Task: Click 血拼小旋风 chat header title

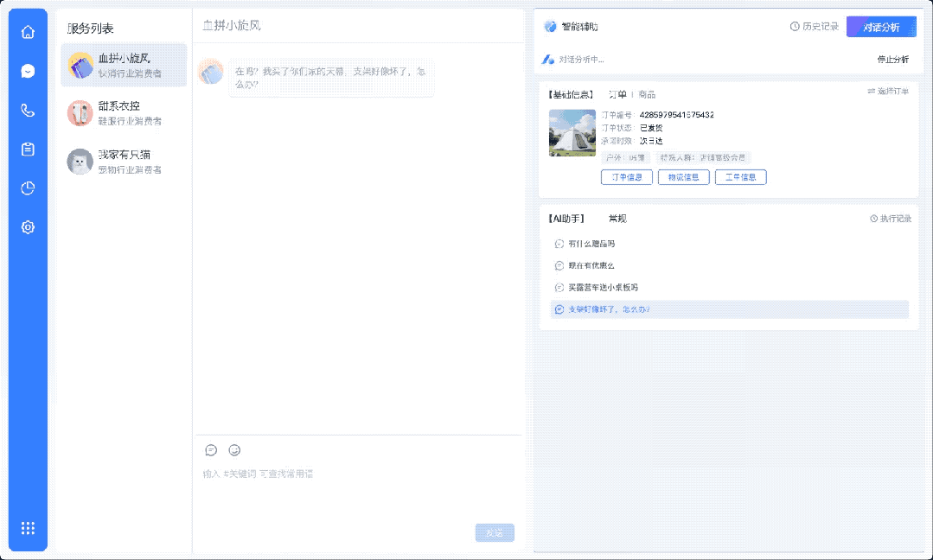Action: click(x=232, y=26)
